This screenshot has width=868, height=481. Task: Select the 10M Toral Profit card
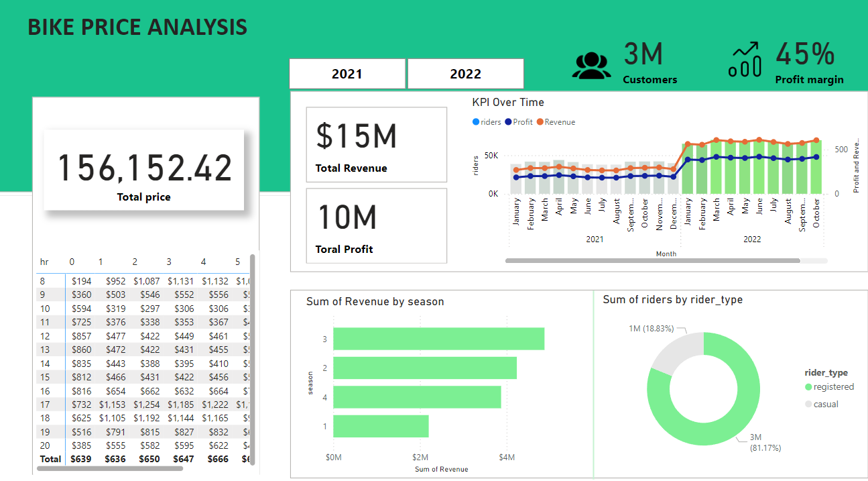pyautogui.click(x=376, y=225)
